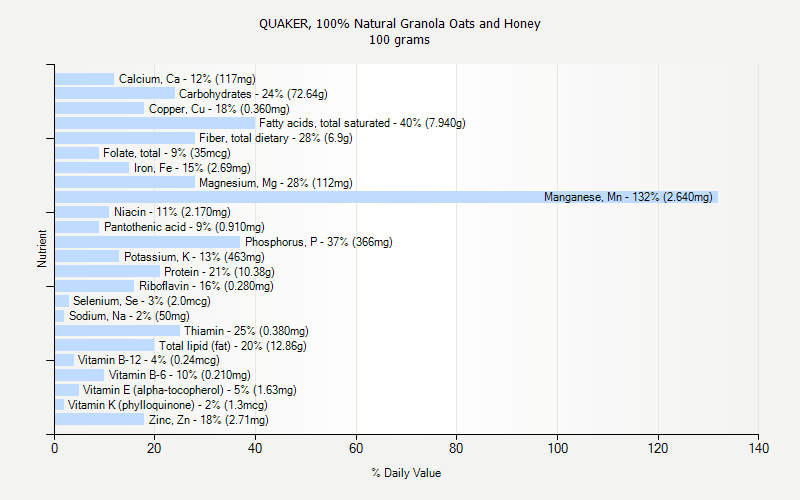Click the x-axis tick label '0'
The width and height of the screenshot is (800, 500).
55,448
